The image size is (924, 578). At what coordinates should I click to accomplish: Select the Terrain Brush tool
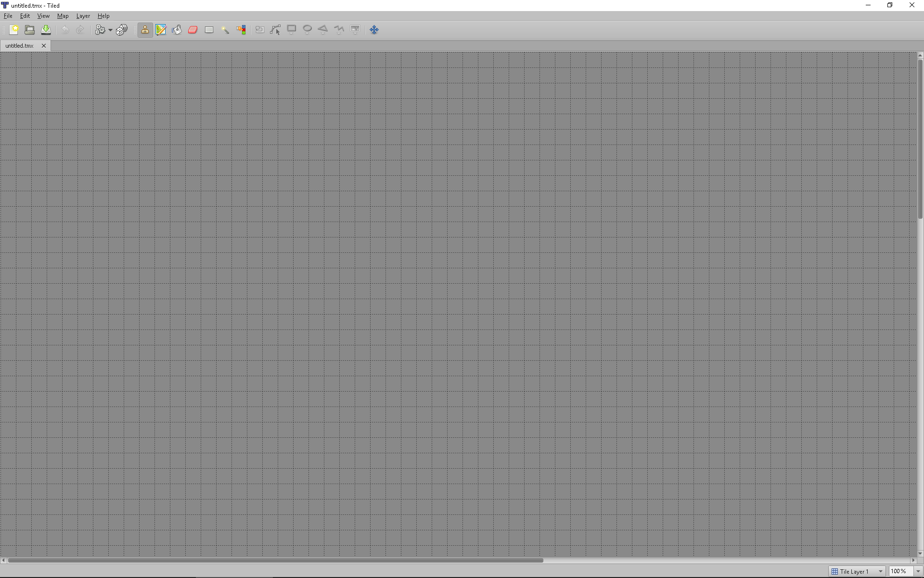(x=161, y=30)
